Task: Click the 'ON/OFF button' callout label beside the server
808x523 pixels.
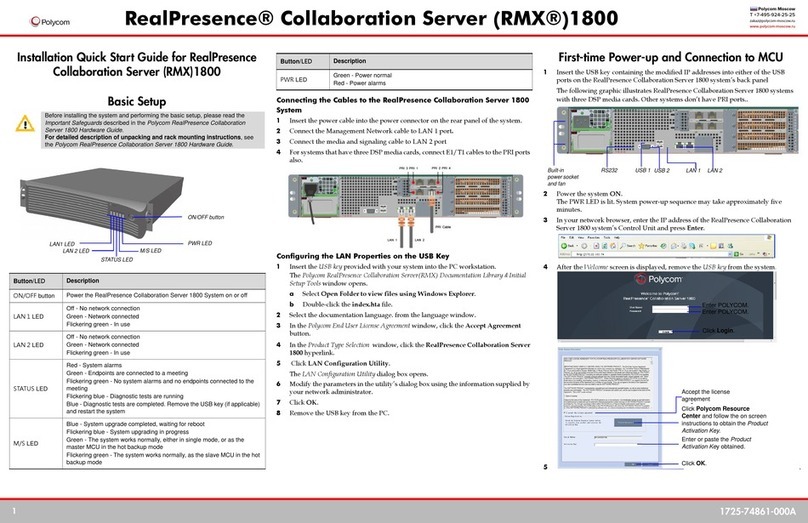Action: point(206,217)
